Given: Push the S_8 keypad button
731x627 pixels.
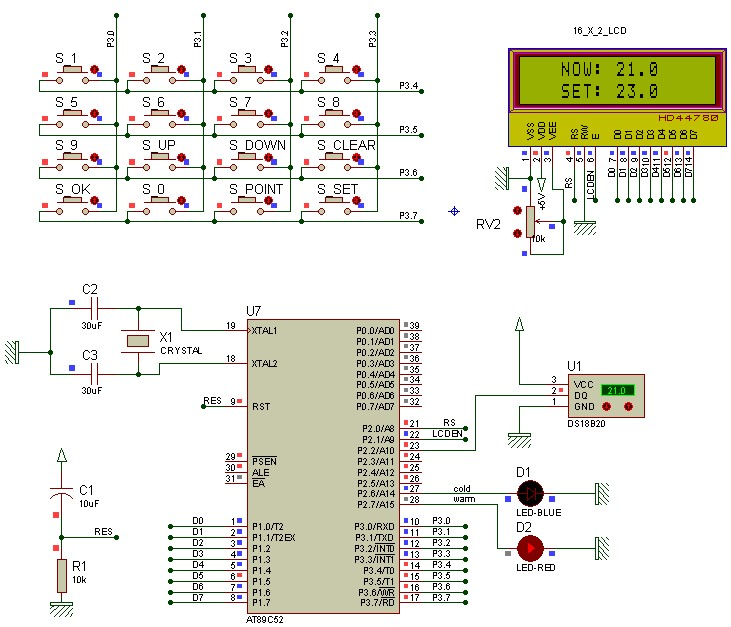Looking at the screenshot, I should tap(334, 114).
